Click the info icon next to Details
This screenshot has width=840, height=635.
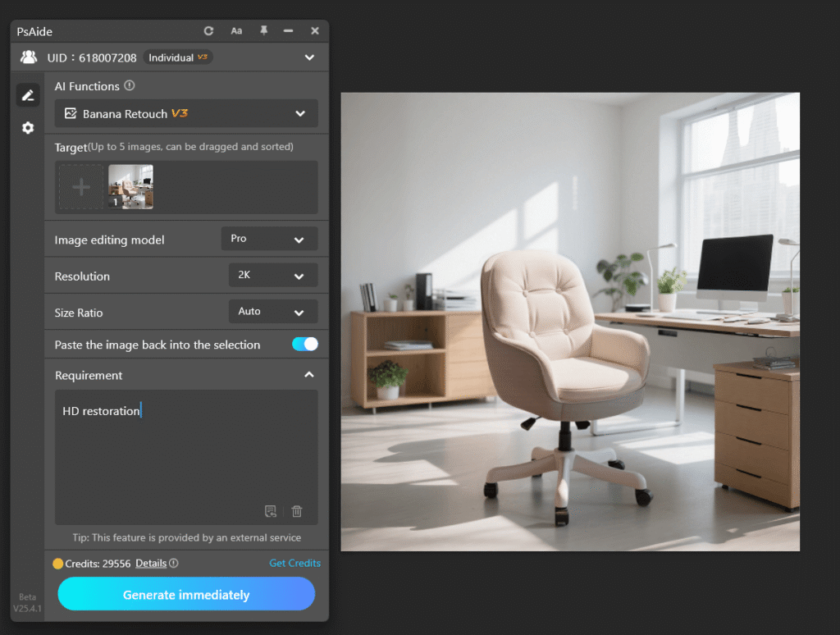click(175, 563)
